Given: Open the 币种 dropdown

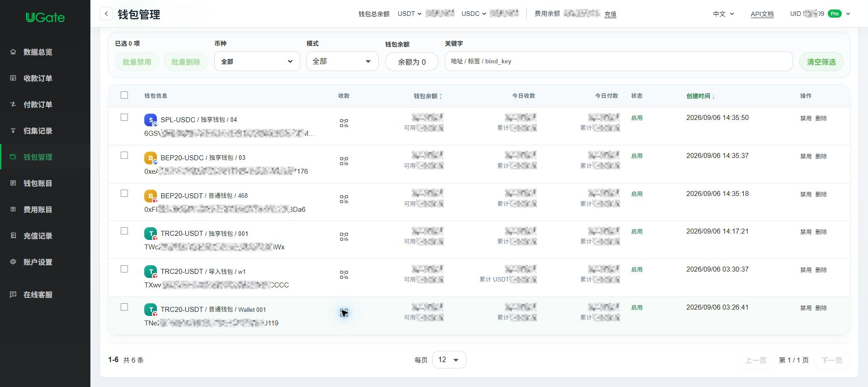Looking at the screenshot, I should 257,61.
